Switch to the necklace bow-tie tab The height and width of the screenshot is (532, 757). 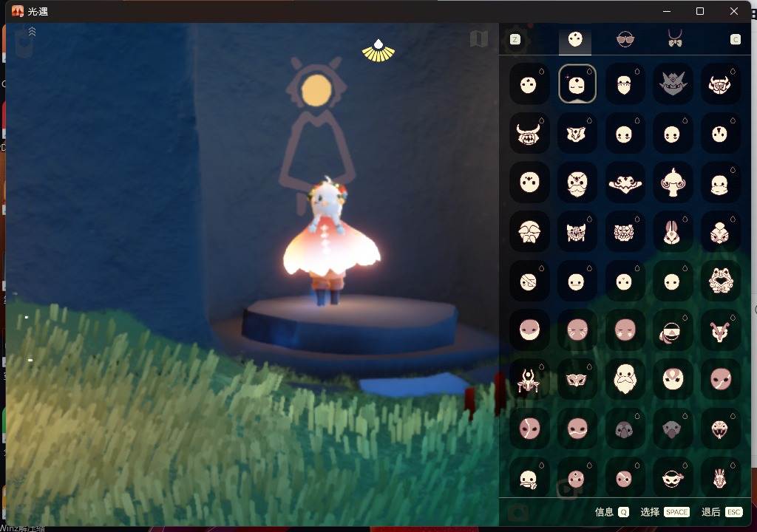click(x=675, y=40)
